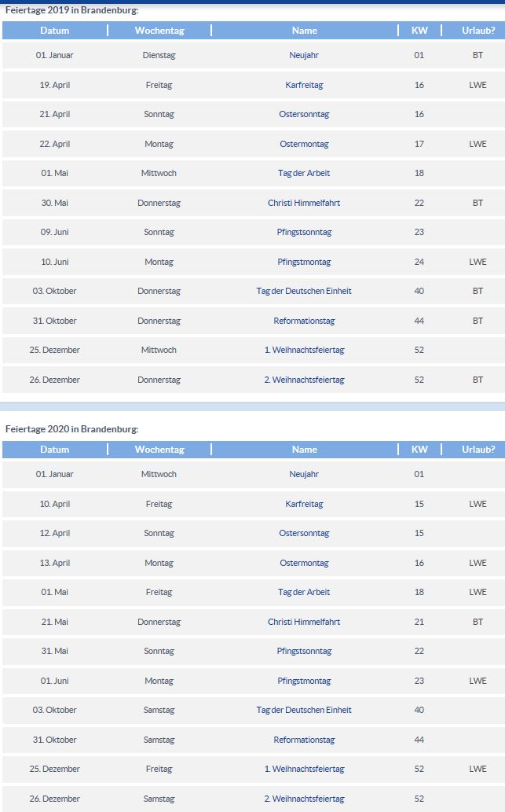Screen dimensions: 505x812
Task: Click the Wochentag header in 2020 table
Action: pyautogui.click(x=159, y=450)
